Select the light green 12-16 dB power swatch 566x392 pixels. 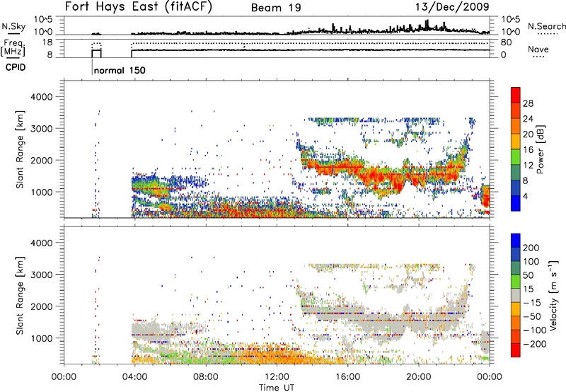click(x=516, y=157)
